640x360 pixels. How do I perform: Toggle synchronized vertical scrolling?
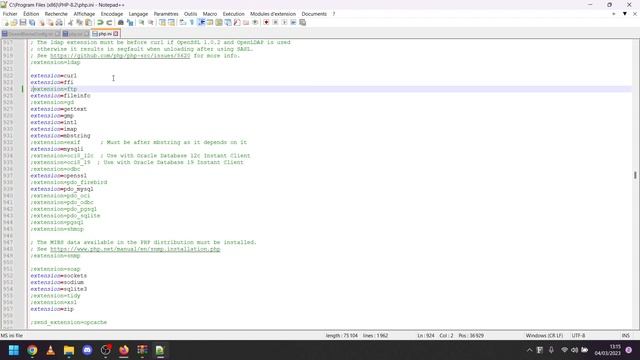coord(162,22)
